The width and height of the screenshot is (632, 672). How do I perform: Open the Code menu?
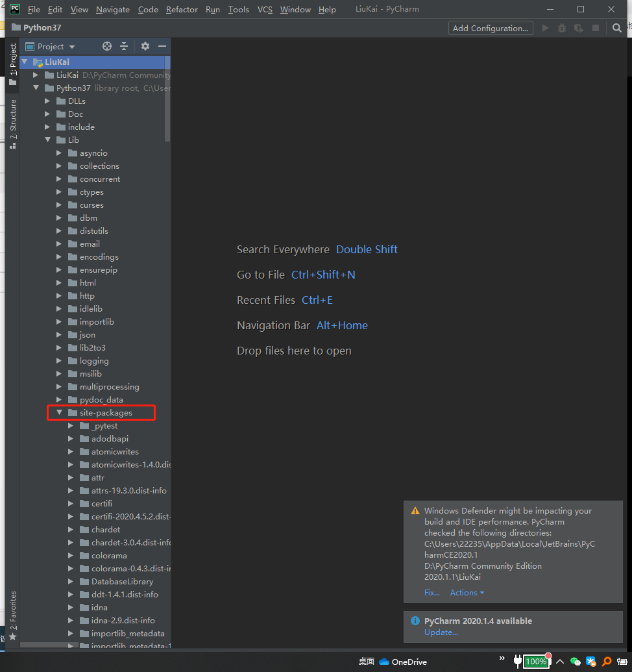[x=148, y=10]
